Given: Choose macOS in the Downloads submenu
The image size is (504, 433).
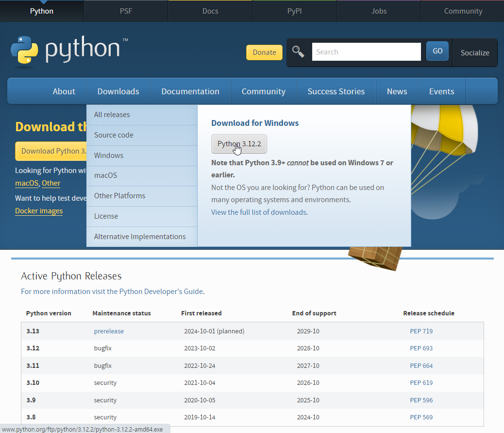Looking at the screenshot, I should (x=142, y=175).
